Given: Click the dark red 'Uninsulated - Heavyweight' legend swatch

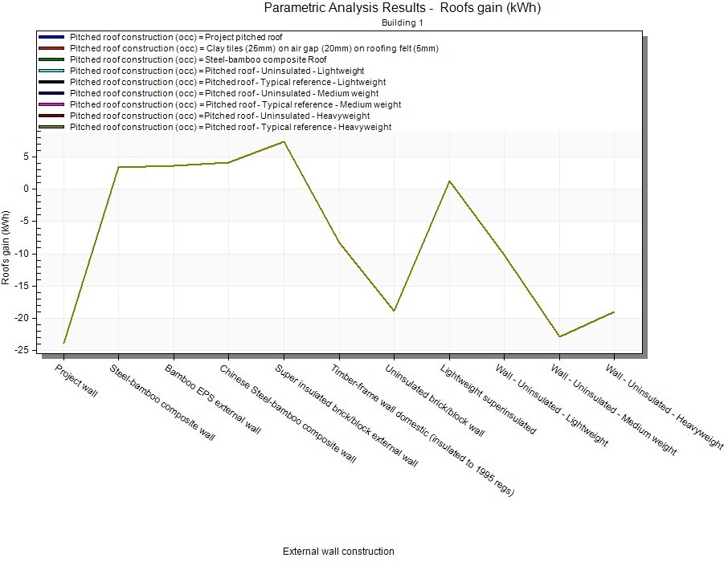Looking at the screenshot, I should pos(51,116).
